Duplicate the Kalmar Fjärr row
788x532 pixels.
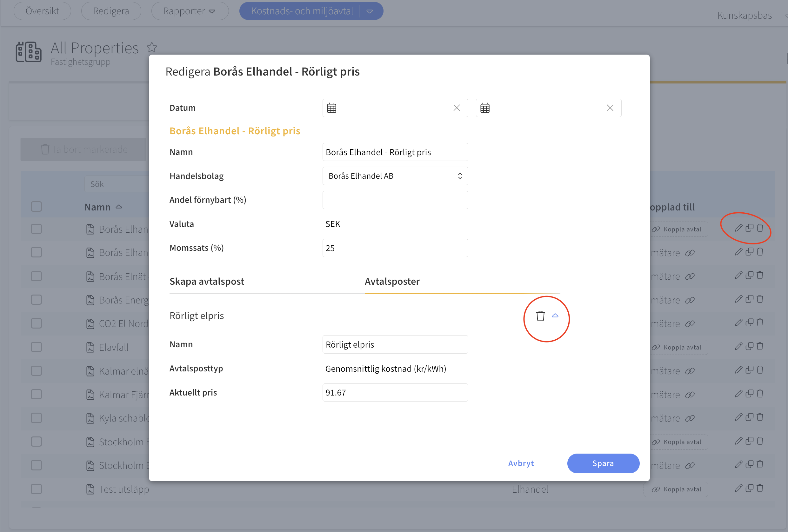[750, 393]
